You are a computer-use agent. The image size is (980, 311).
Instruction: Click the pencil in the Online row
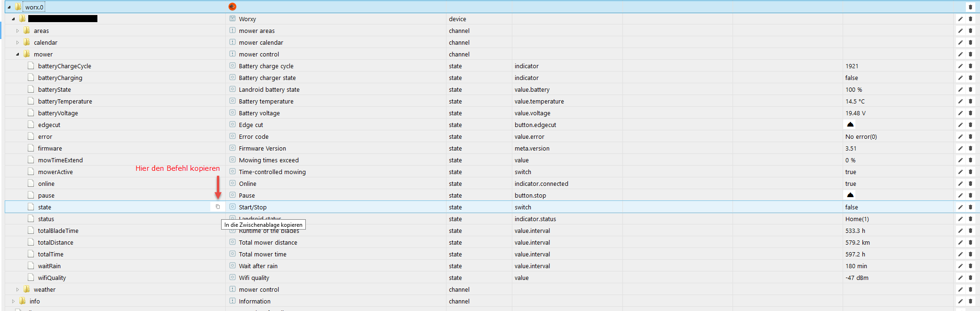[960, 183]
